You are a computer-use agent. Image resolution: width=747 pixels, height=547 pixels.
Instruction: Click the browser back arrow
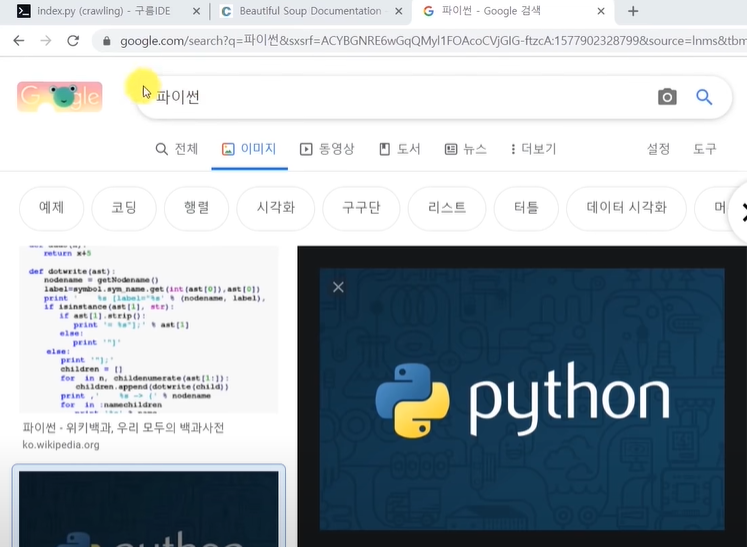coord(19,41)
